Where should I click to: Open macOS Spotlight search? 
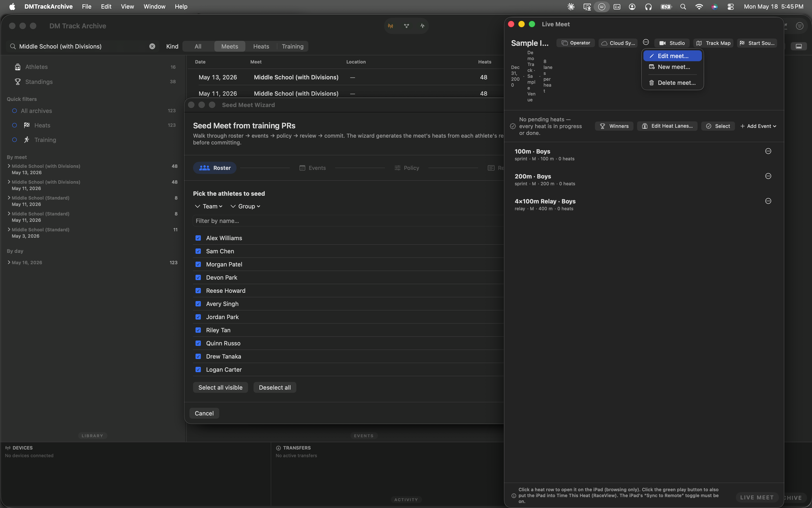coord(683,7)
